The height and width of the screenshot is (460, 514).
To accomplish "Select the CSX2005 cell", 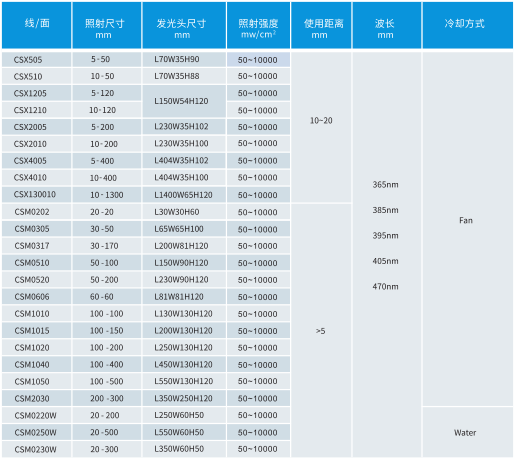I will pos(36,127).
